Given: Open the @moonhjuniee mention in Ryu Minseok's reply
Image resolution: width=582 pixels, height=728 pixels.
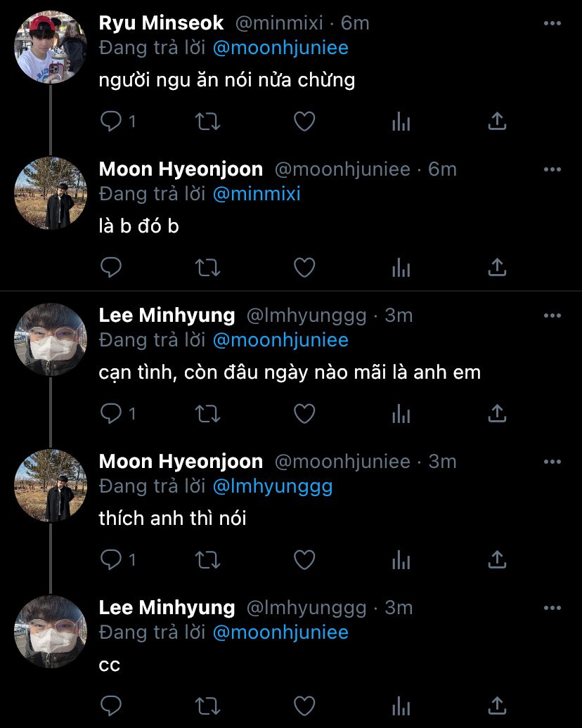Looking at the screenshot, I should [280, 48].
